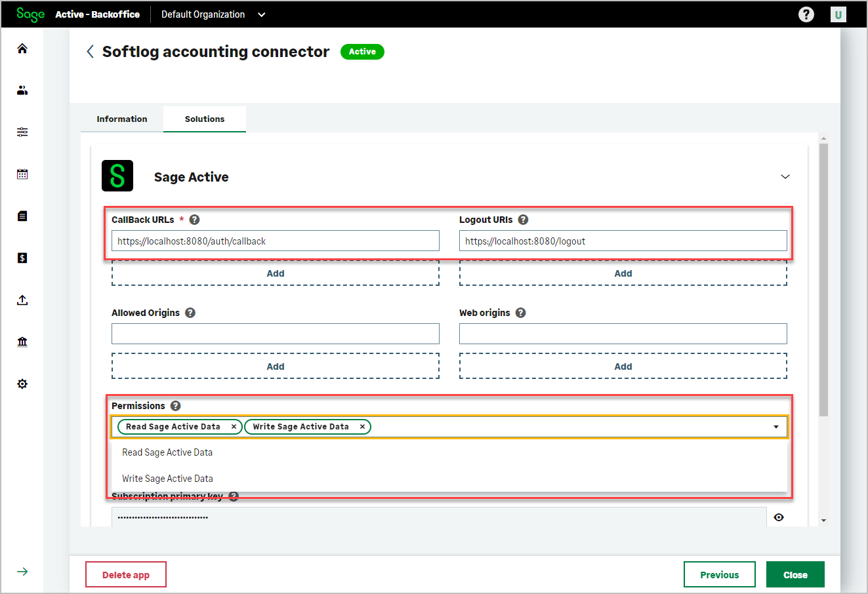Click the Delete app button
The image size is (868, 594).
point(126,574)
